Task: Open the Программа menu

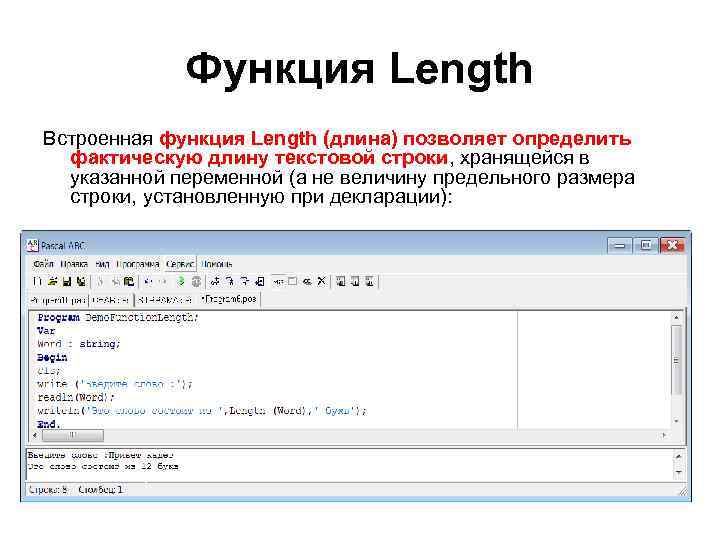Action: tap(138, 264)
